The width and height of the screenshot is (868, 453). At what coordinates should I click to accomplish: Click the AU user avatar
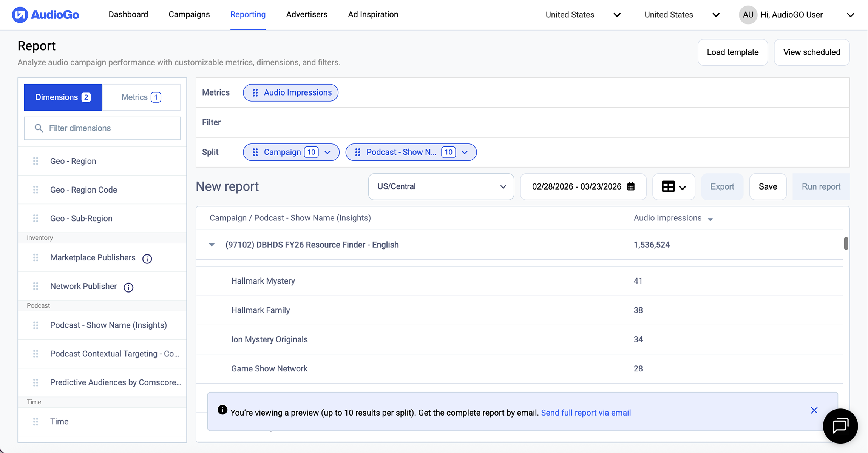pos(748,15)
